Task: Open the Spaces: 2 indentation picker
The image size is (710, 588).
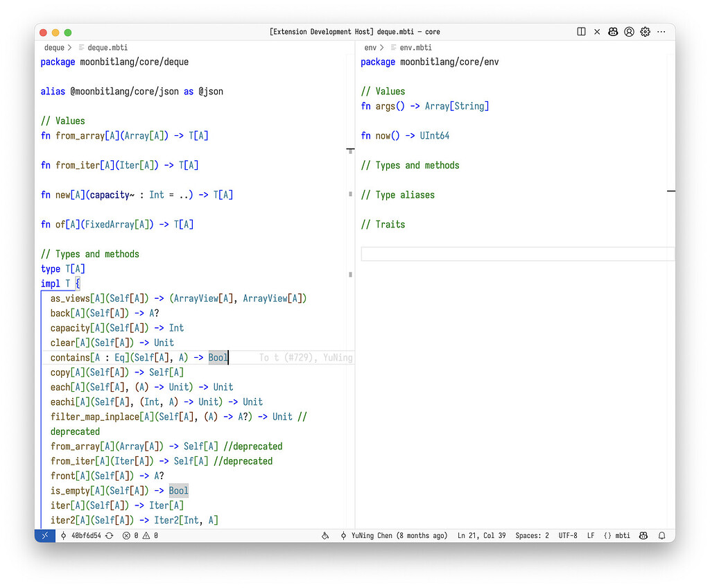Action: tap(532, 536)
